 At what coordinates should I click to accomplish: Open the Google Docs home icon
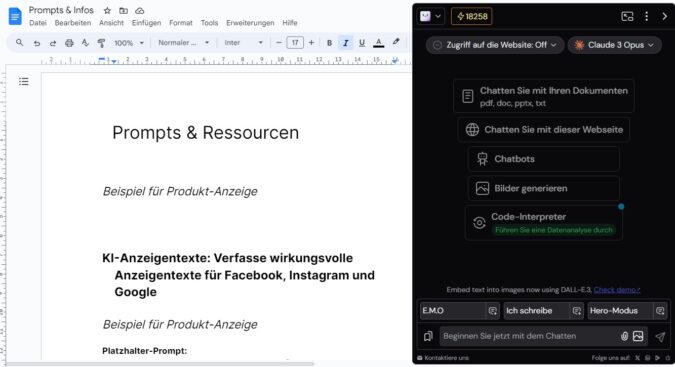click(x=15, y=16)
